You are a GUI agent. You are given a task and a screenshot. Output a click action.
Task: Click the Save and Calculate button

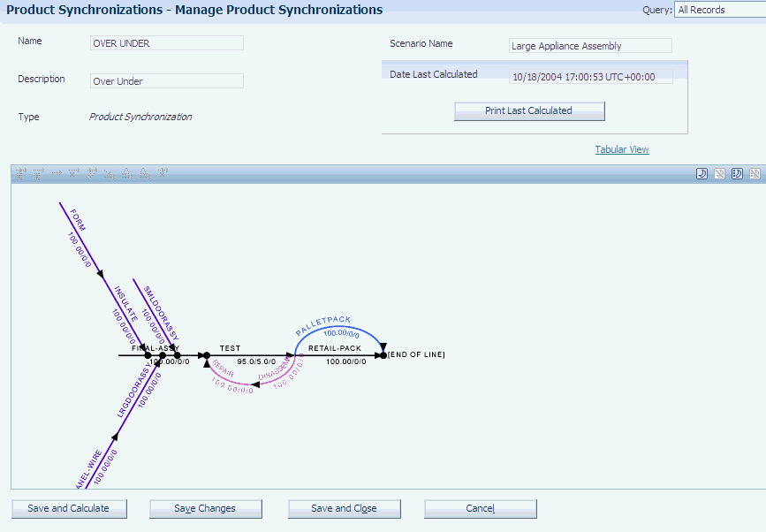69,508
